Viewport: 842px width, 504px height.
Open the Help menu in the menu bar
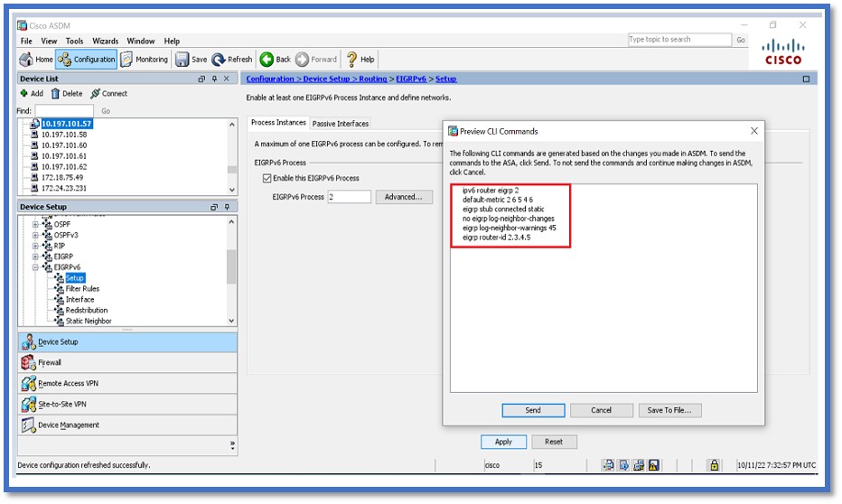coord(172,41)
